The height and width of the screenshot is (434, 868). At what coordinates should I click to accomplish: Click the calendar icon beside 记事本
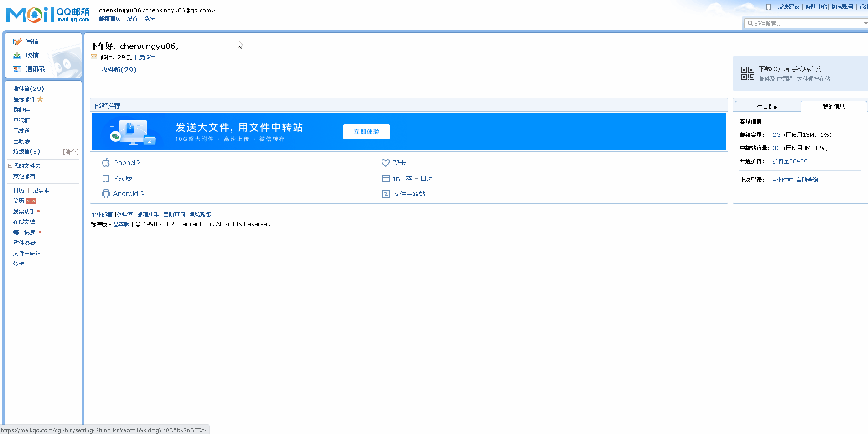386,178
